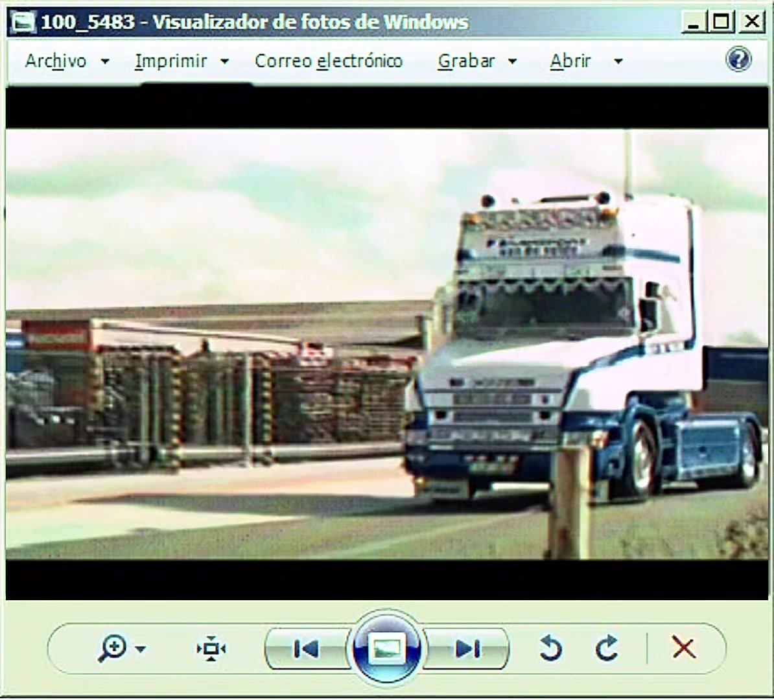This screenshot has height=700, width=774.
Task: Expand the Archivo dropdown arrow
Action: [104, 62]
